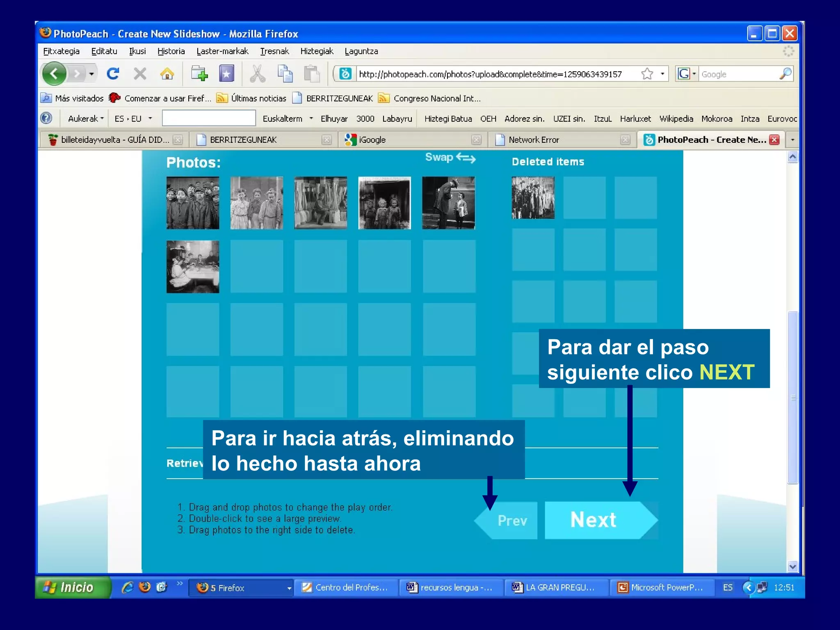Click the Home icon in the toolbar

click(x=167, y=74)
